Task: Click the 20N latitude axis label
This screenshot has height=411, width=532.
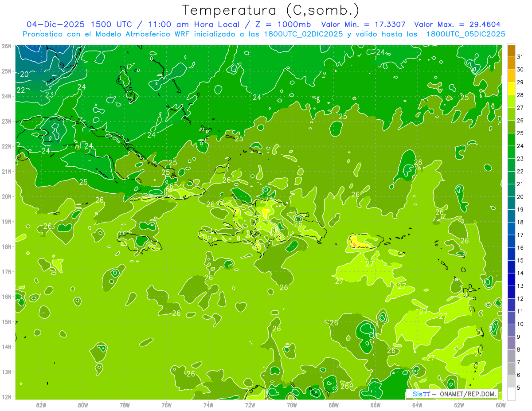Action: [6, 196]
